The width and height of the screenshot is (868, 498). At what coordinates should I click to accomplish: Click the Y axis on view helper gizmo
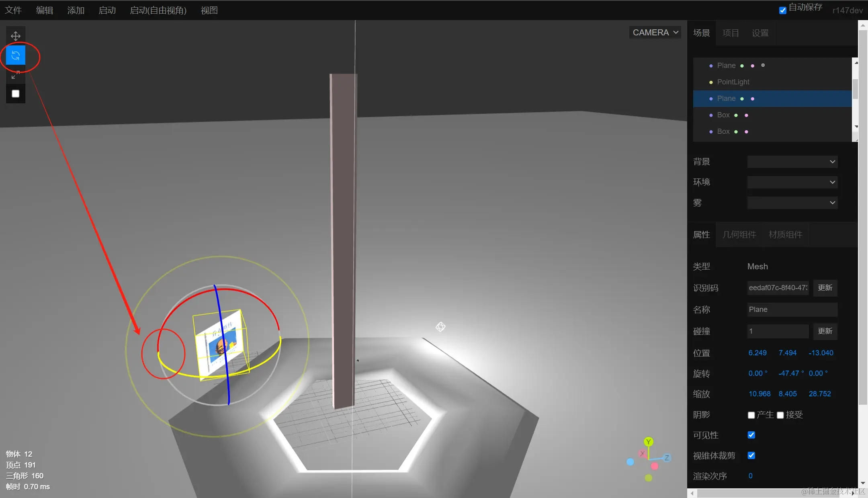648,442
